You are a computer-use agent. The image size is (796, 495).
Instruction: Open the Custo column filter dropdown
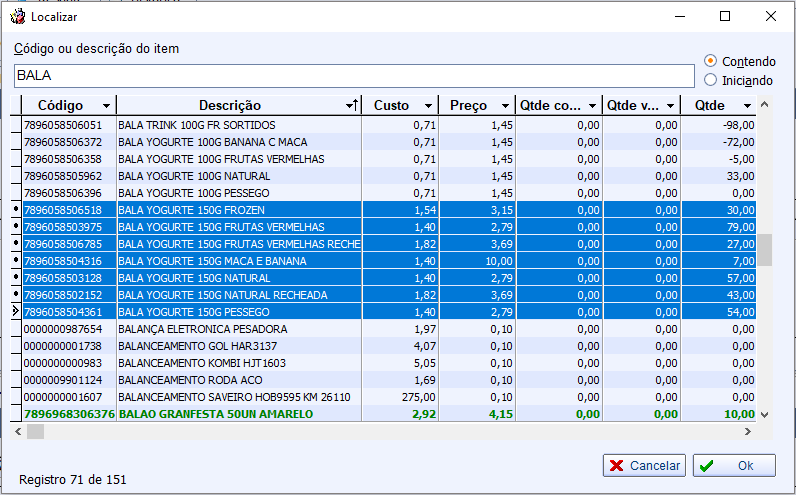(x=428, y=106)
